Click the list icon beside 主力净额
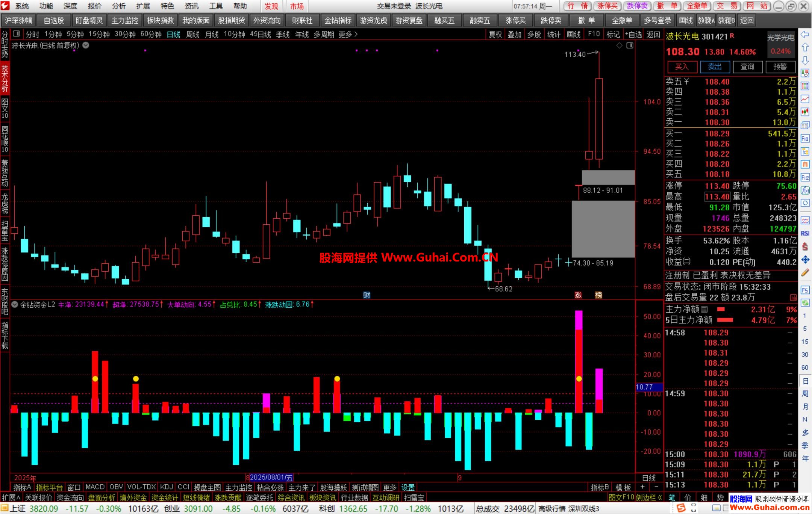Image resolution: width=812 pixels, height=514 pixels. click(704, 309)
